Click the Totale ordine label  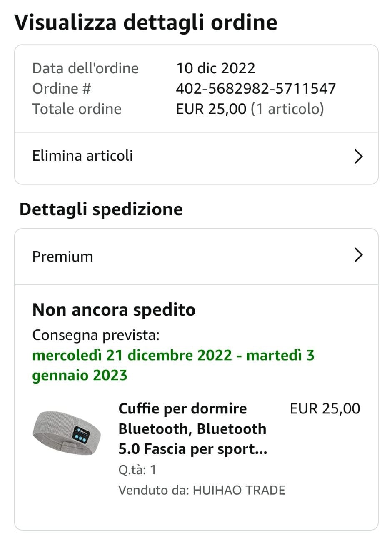pos(77,109)
